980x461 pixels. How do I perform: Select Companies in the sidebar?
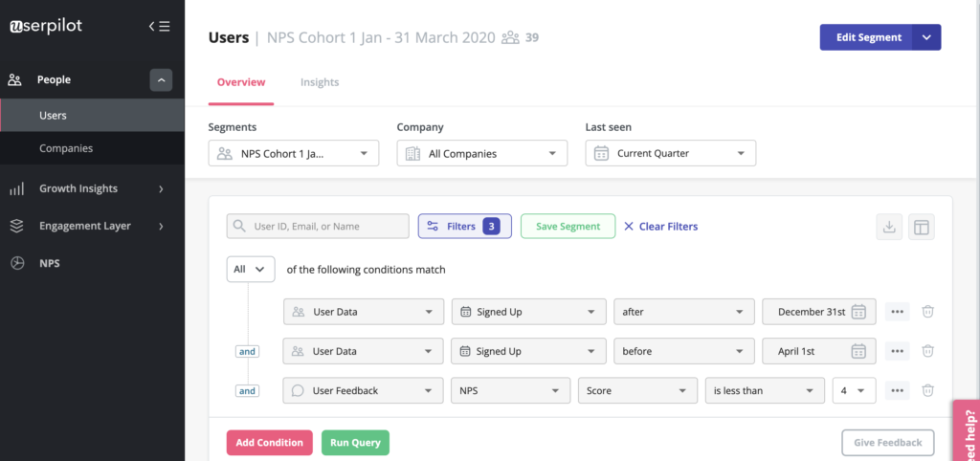[66, 148]
